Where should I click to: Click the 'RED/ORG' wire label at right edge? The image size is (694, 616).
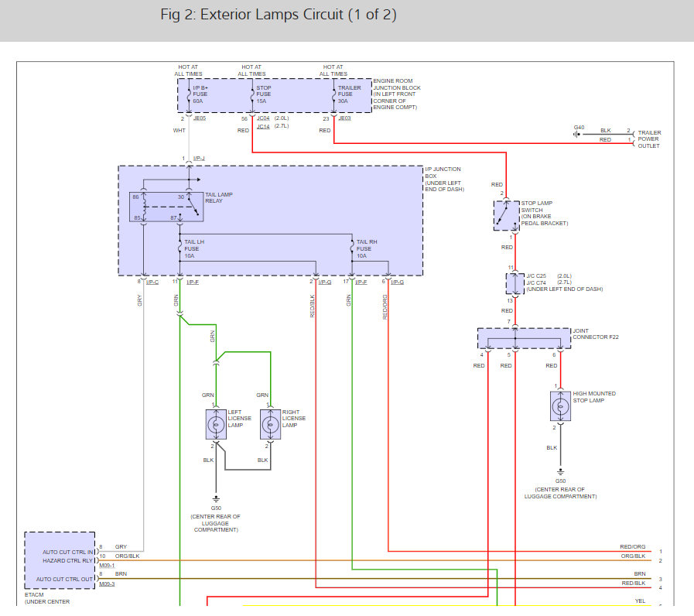[x=632, y=547]
